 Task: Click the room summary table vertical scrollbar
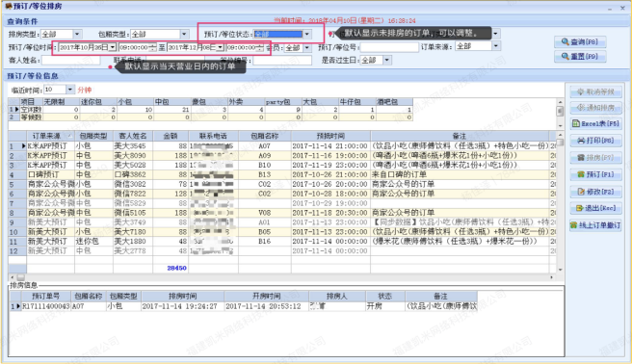(560, 113)
